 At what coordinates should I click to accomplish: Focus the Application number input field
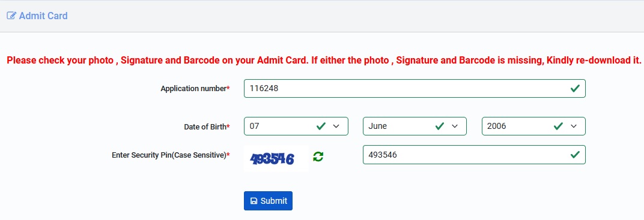[x=415, y=88]
